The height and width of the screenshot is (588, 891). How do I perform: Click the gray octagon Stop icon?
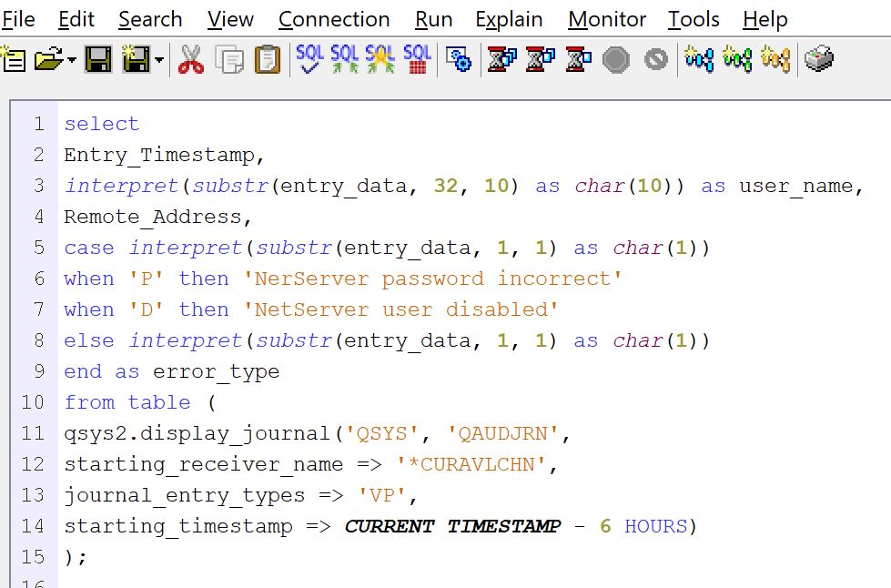click(x=616, y=60)
